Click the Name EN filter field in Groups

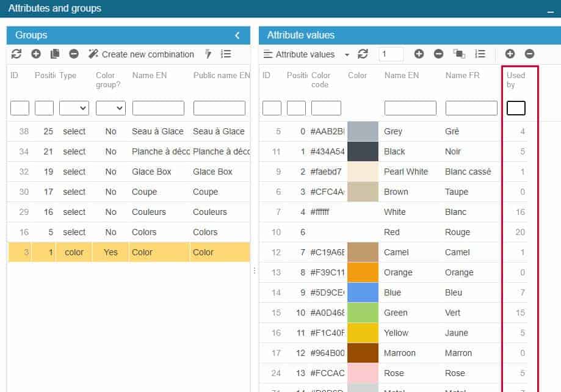pos(158,108)
